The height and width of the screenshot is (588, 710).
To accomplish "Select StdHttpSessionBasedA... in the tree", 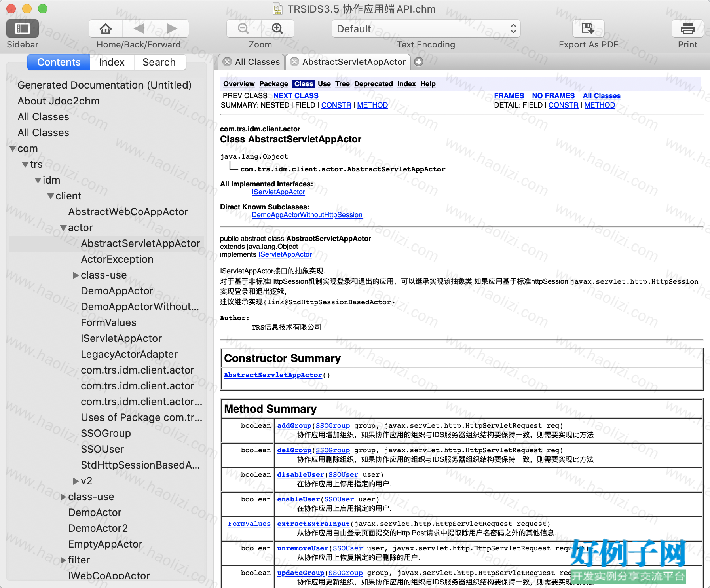I will pos(140,465).
